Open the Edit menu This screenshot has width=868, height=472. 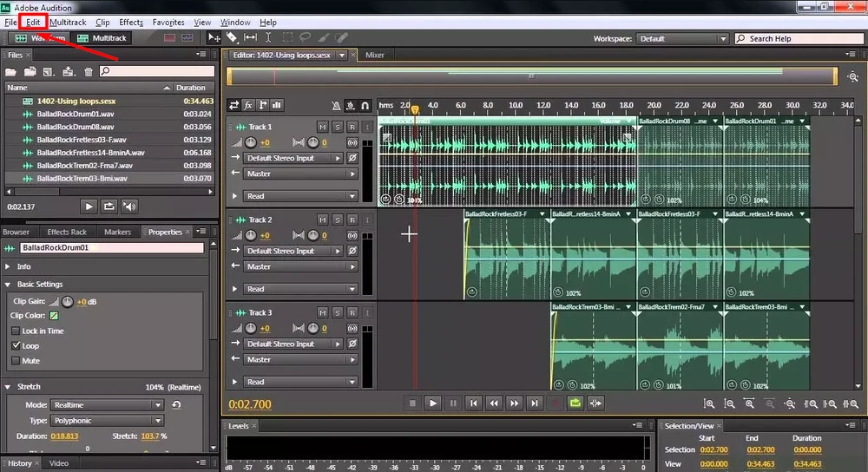[33, 23]
